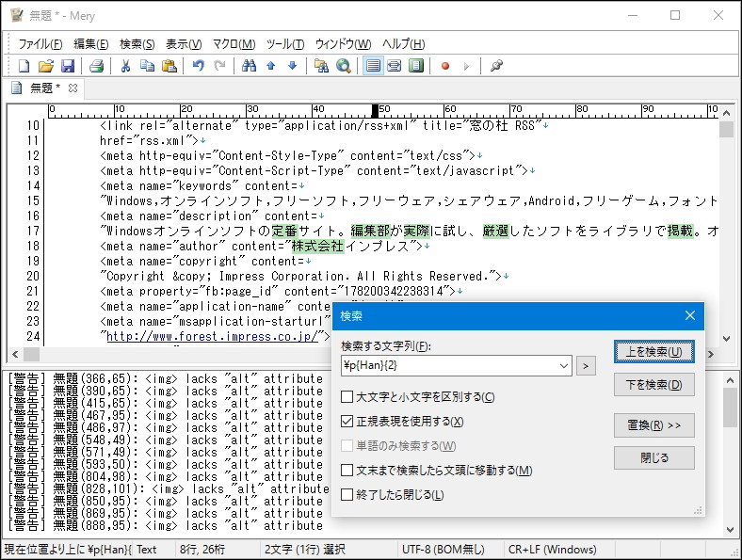
Task: Open the 検索(S) menu
Action: (137, 44)
